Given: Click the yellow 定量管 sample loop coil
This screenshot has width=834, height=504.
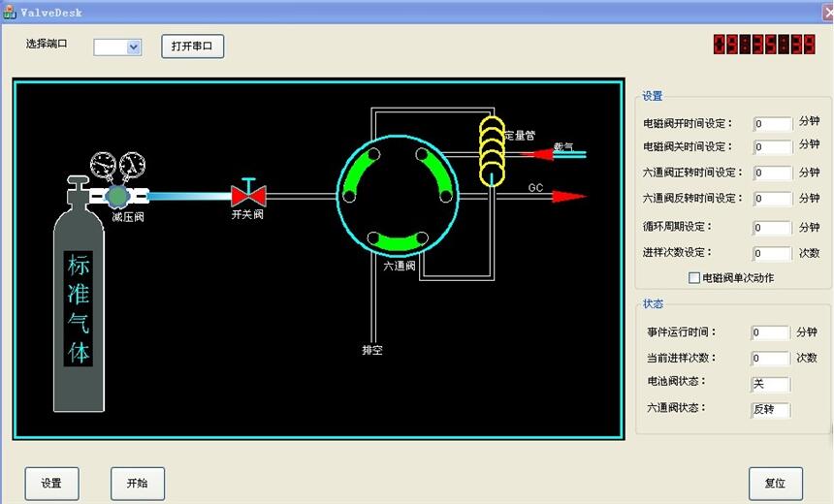Looking at the screenshot, I should 494,150.
